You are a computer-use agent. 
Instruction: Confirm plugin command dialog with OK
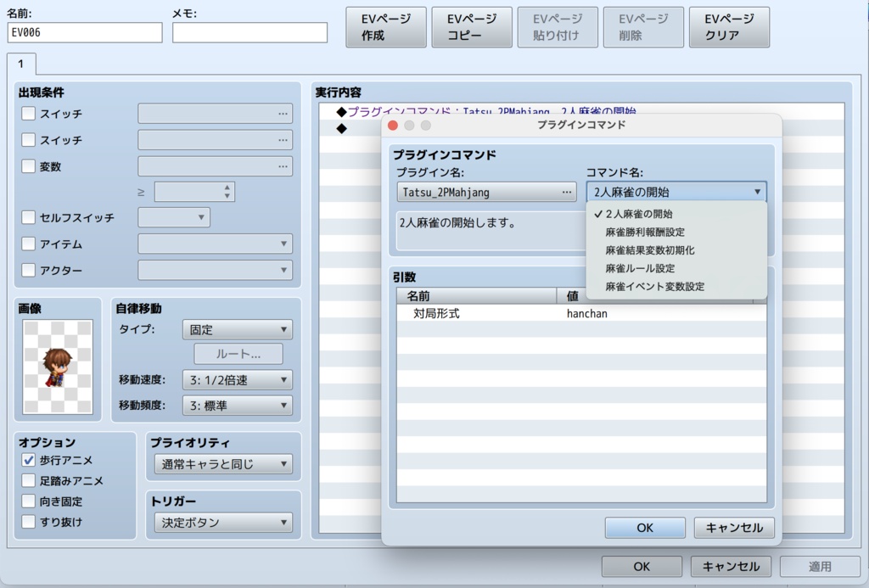645,528
